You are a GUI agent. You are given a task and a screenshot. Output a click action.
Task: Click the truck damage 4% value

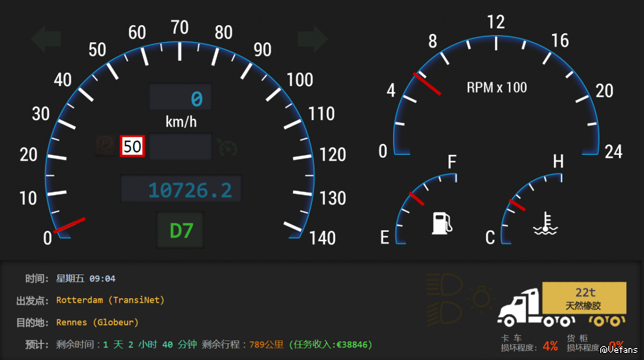coord(550,346)
